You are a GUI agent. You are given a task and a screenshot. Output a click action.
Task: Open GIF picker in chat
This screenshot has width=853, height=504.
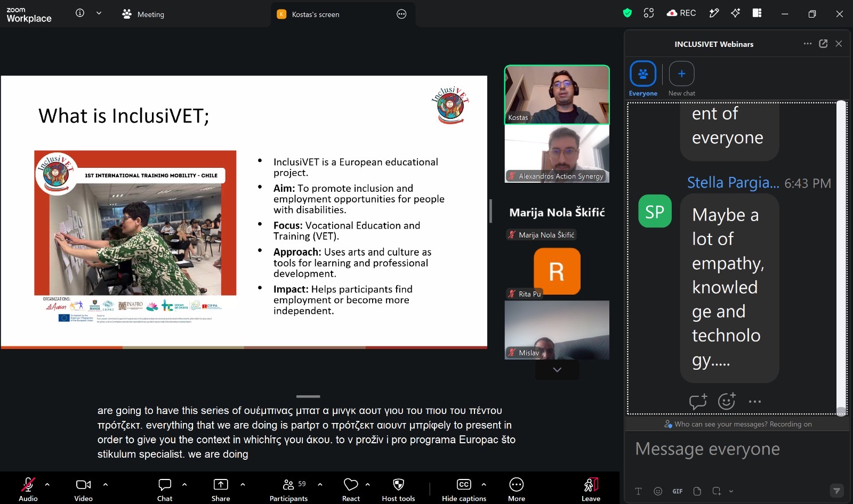678,491
